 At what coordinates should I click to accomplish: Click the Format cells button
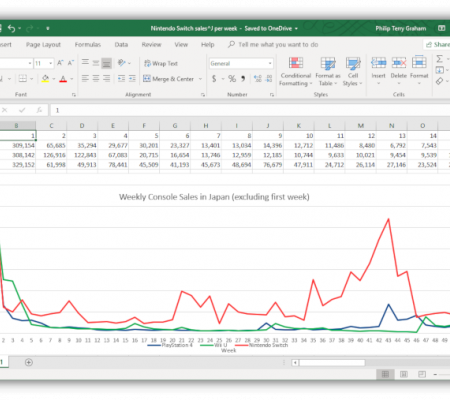click(x=419, y=71)
